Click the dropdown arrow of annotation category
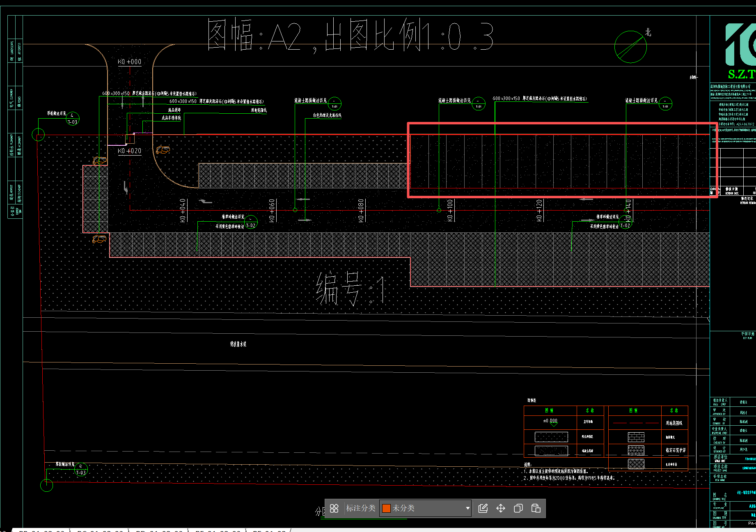The width and height of the screenshot is (756, 532). (x=467, y=508)
